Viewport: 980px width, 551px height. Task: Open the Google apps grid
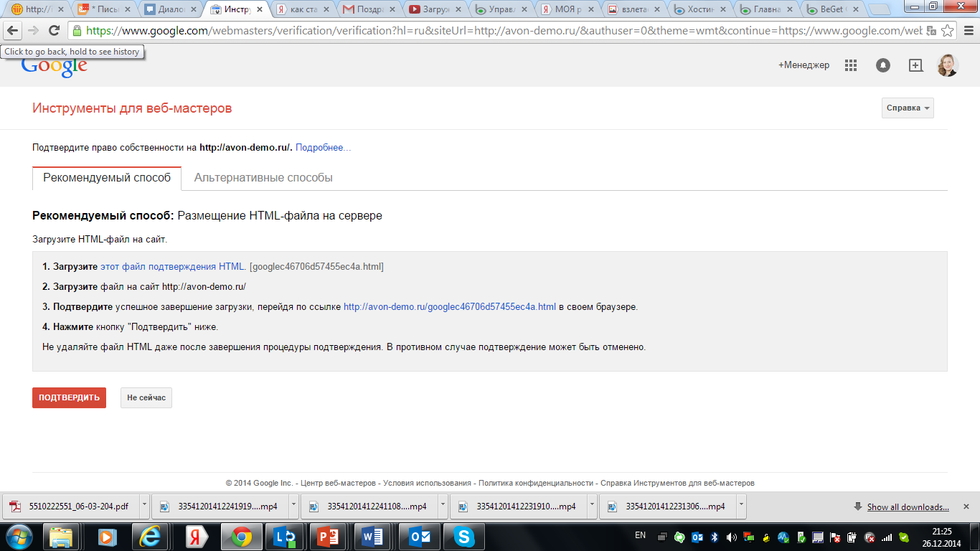tap(851, 65)
